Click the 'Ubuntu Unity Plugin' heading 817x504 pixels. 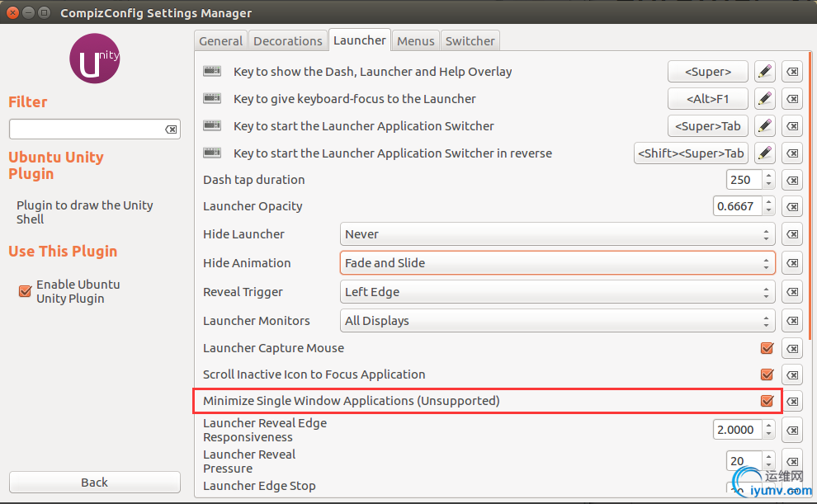click(x=56, y=165)
